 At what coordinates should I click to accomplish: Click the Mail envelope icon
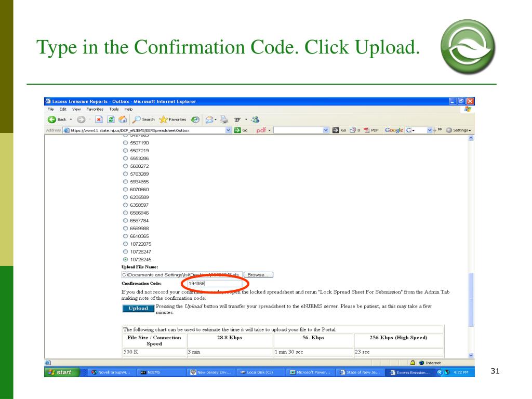point(209,119)
